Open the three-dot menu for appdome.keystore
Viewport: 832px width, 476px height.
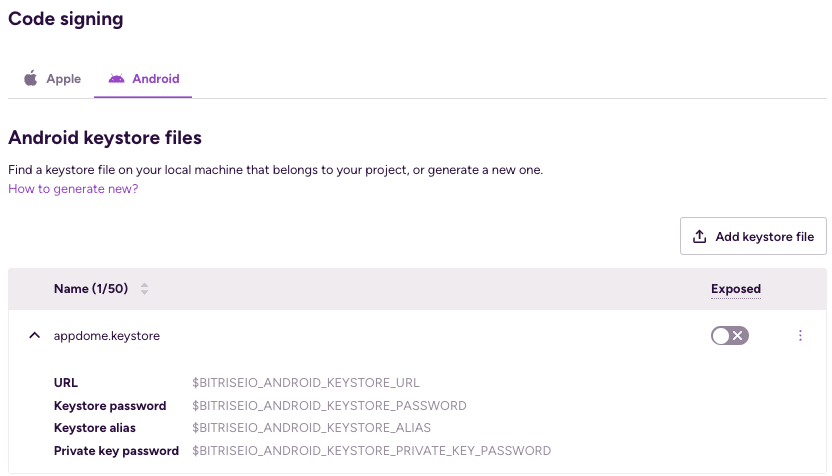[x=800, y=336]
